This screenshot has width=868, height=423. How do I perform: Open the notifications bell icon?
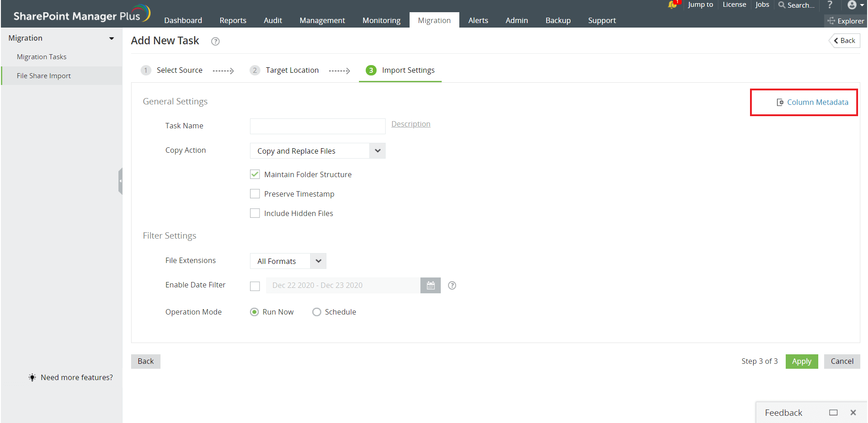coord(673,5)
